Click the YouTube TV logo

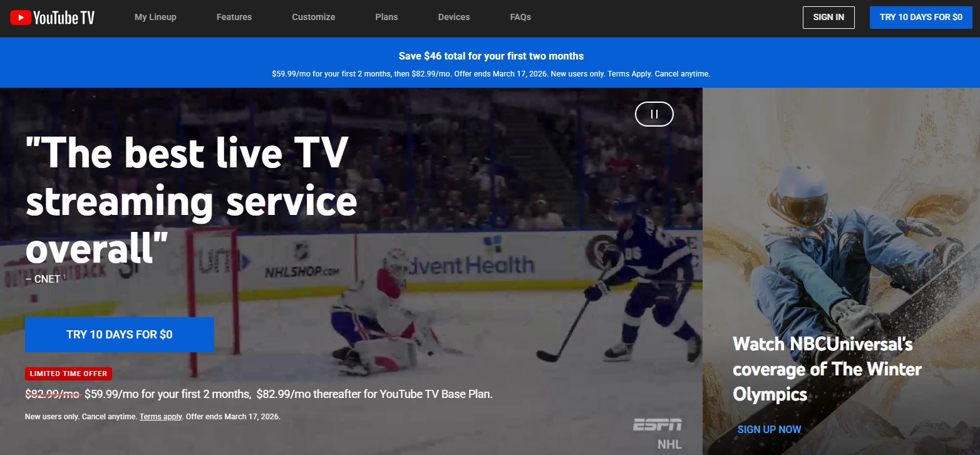[x=52, y=17]
